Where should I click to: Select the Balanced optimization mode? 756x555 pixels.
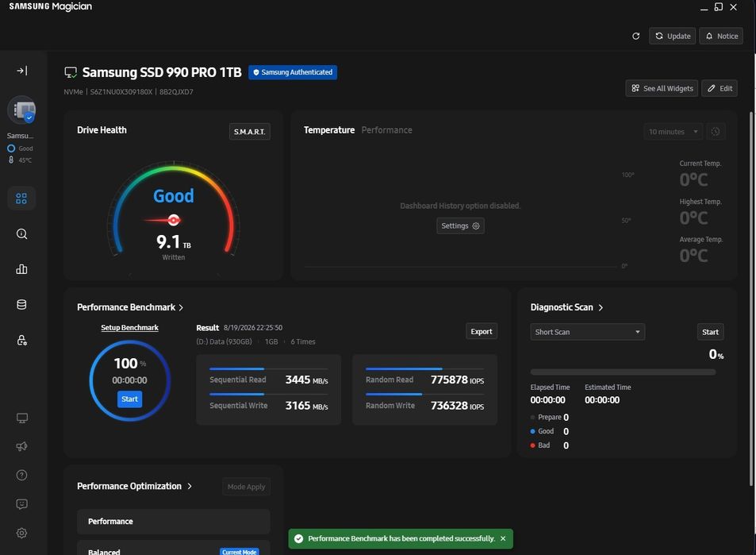coord(174,548)
